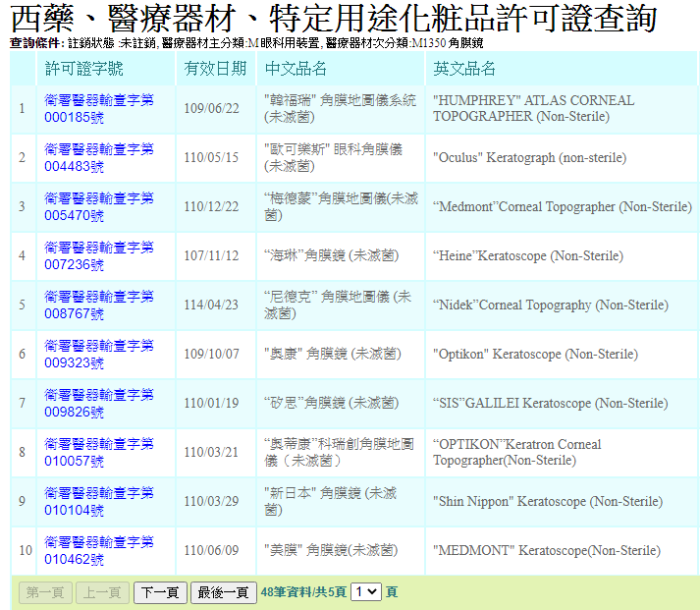Select expiry date 110/01/19
Screen dimensions: 700x610
tap(212, 404)
